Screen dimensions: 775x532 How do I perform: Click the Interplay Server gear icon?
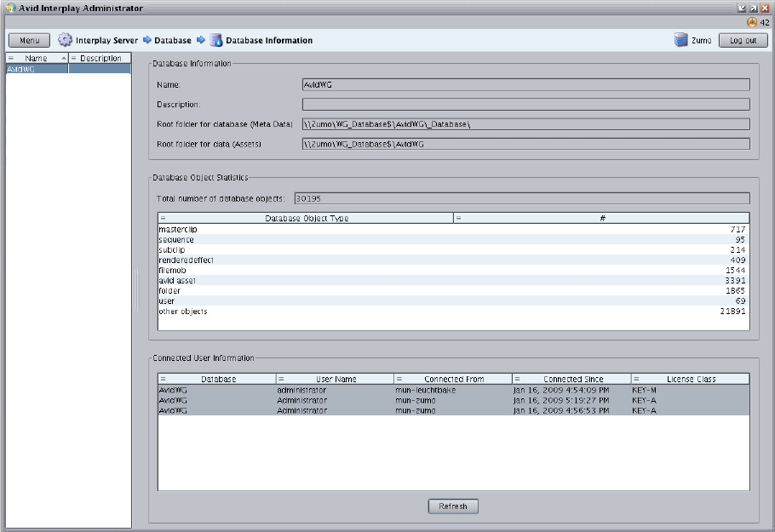pyautogui.click(x=65, y=40)
